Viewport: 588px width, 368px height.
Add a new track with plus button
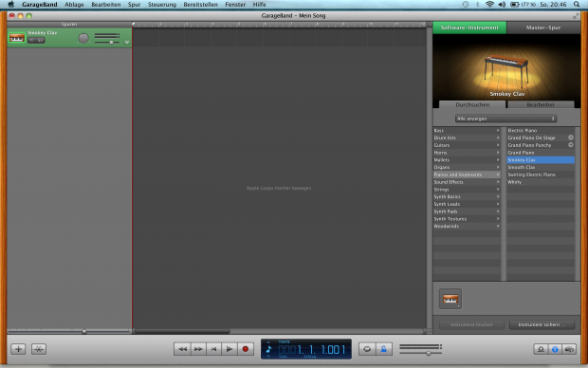coord(18,349)
